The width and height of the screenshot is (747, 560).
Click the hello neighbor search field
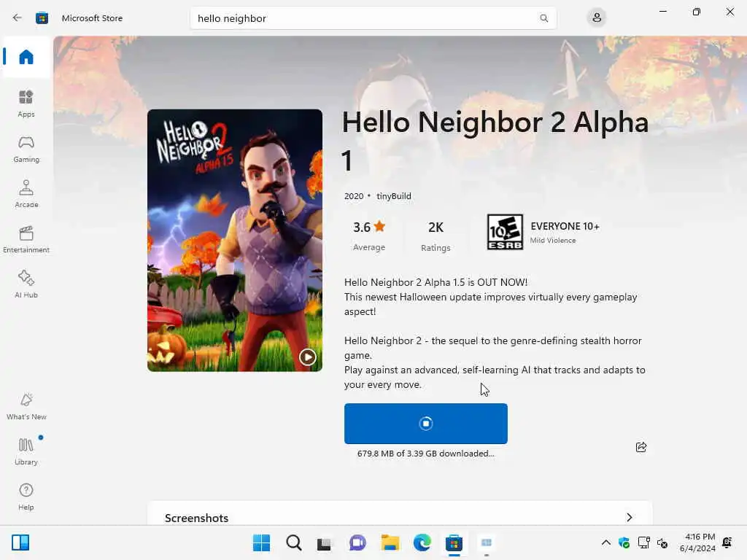point(373,18)
